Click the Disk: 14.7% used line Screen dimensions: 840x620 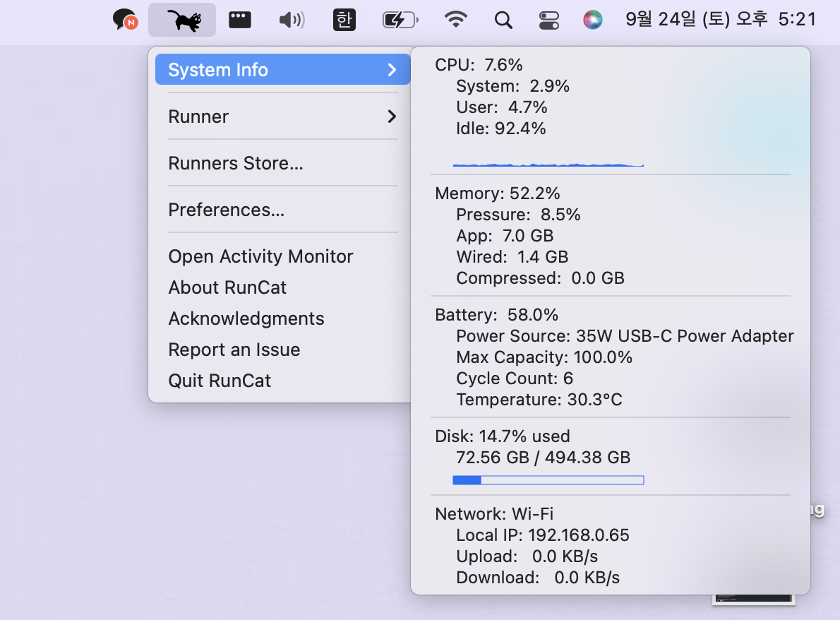[503, 436]
